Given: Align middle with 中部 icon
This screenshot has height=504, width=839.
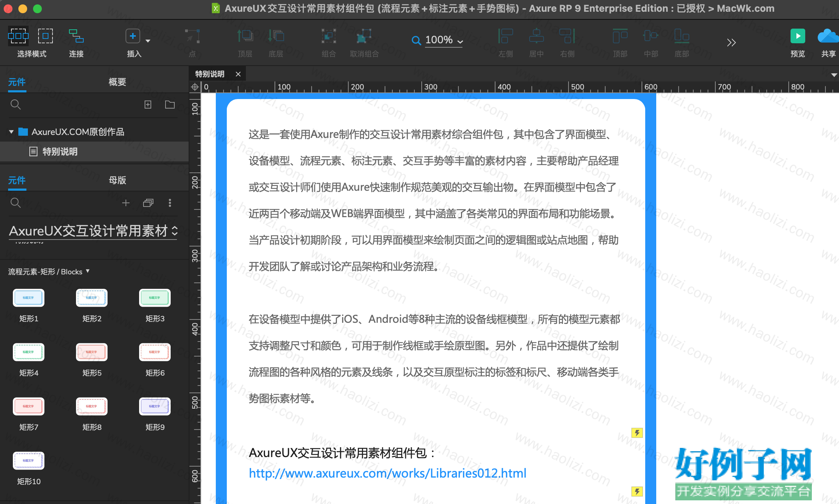Looking at the screenshot, I should click(x=651, y=36).
